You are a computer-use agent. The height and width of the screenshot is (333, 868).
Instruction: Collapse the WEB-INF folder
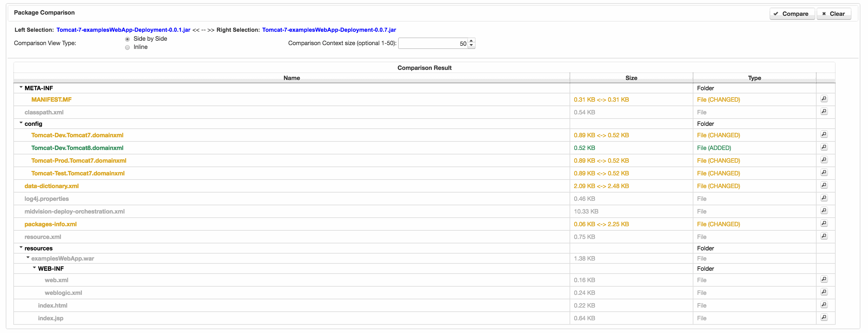pos(34,268)
